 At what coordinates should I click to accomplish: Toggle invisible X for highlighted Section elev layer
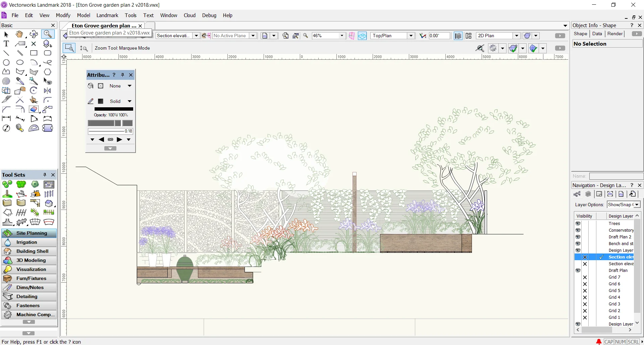(585, 257)
